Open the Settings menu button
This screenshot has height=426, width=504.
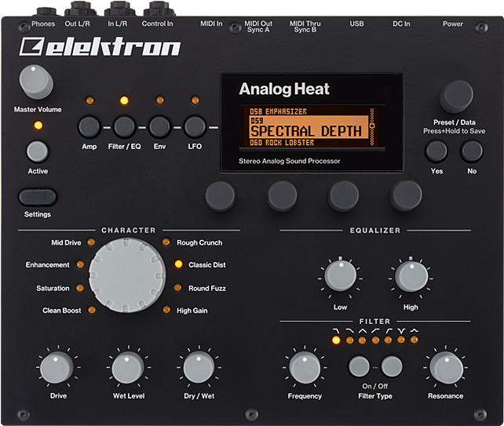[x=38, y=197]
